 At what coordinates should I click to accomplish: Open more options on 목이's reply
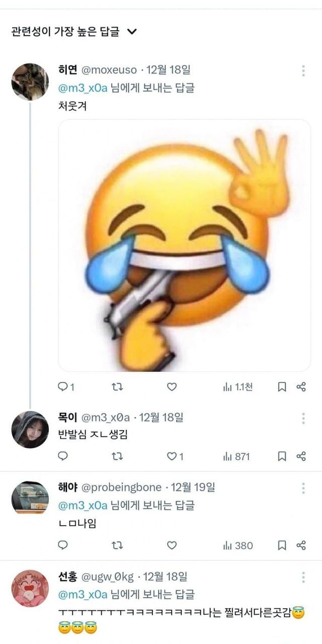click(303, 418)
